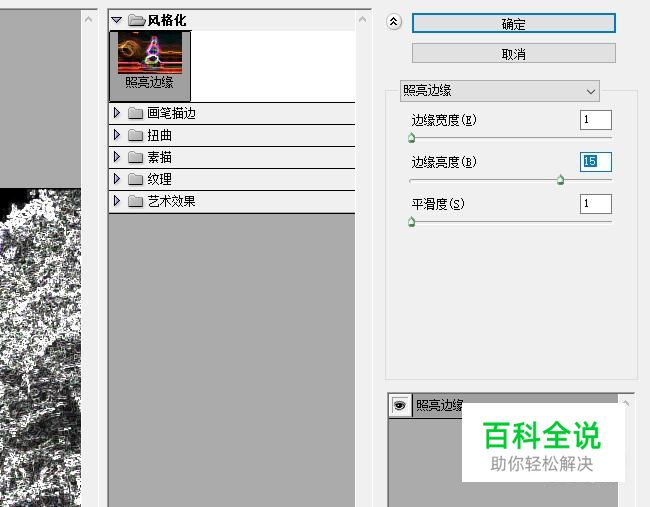Click the preview pane scroll-up arrow
650x507 pixels.
88,19
